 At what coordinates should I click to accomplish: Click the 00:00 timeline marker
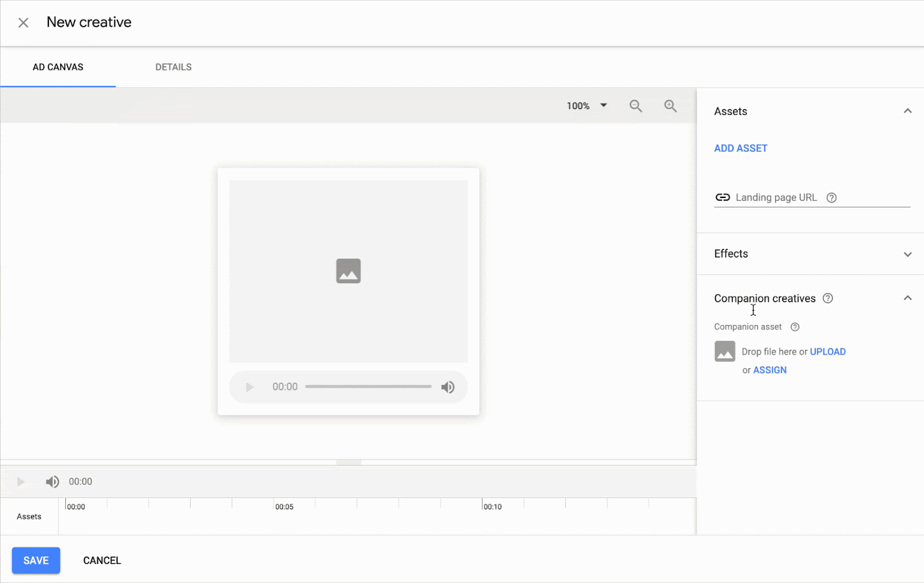click(x=76, y=507)
